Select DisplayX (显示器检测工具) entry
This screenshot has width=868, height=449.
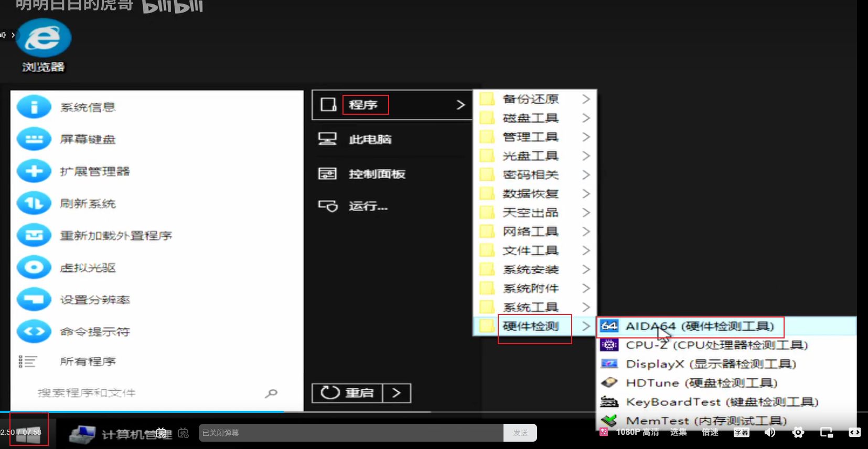coord(727,364)
